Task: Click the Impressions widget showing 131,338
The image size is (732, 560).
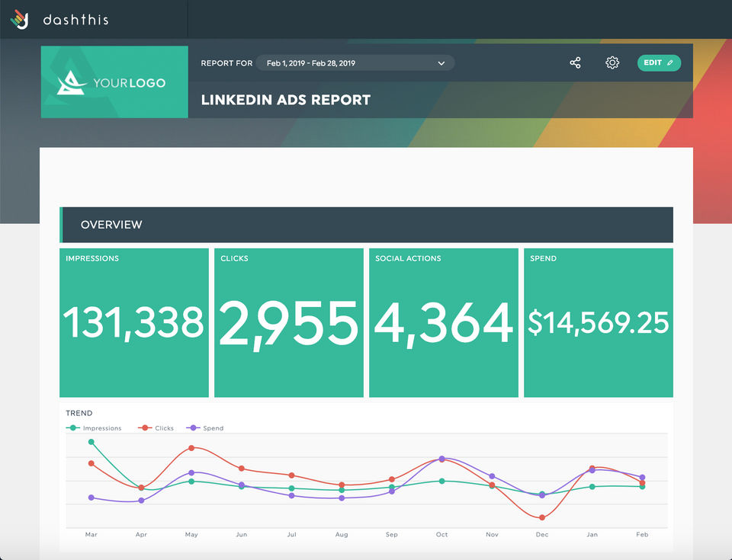Action: tap(134, 322)
